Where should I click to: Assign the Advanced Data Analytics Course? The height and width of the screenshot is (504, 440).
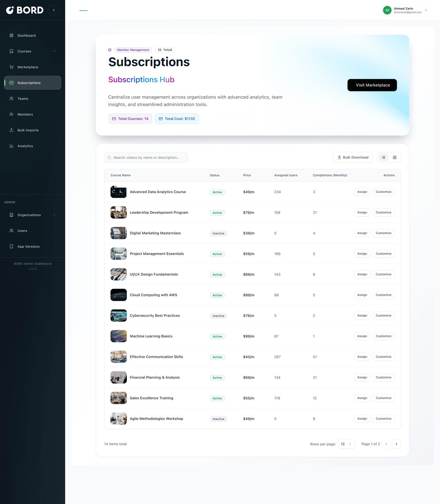[x=362, y=192]
